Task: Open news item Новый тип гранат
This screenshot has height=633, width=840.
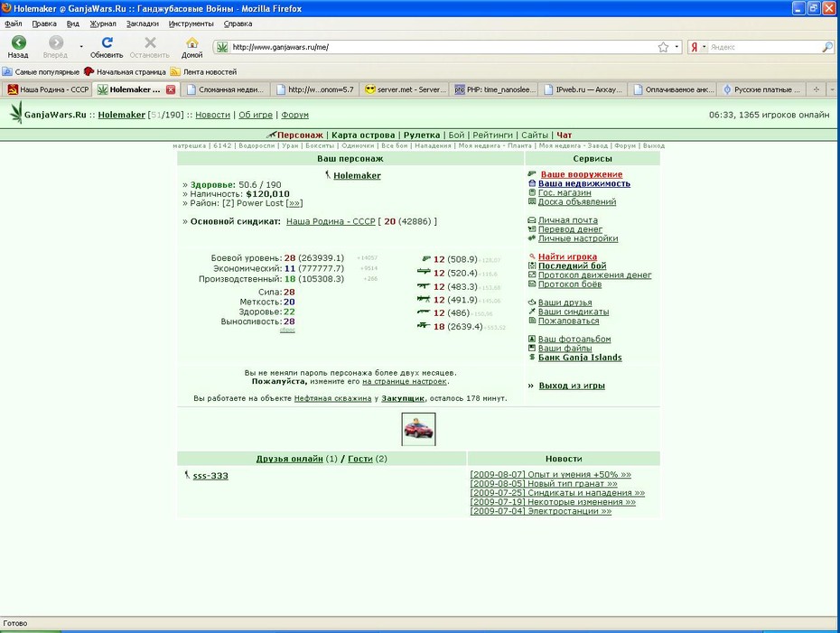Action: (543, 484)
